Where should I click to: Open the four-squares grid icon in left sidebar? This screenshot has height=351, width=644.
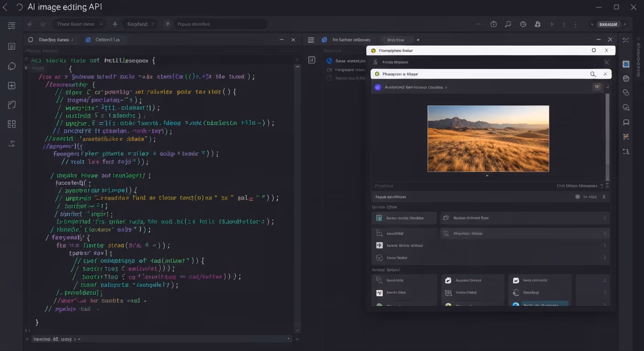12,124
